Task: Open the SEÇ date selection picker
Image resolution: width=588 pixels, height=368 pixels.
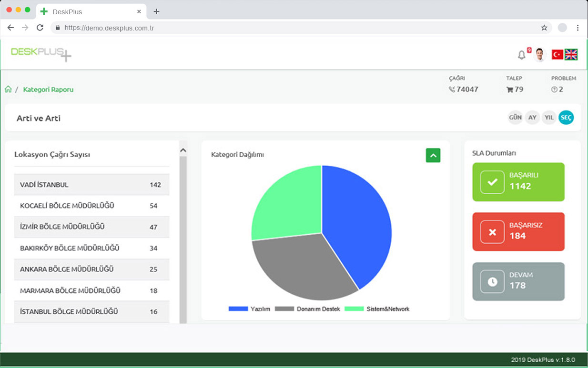Action: 566,118
